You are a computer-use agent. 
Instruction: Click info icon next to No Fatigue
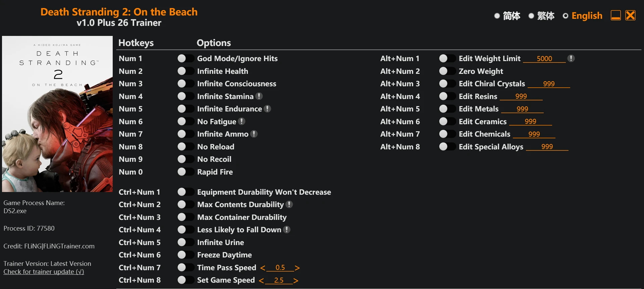pyautogui.click(x=241, y=122)
